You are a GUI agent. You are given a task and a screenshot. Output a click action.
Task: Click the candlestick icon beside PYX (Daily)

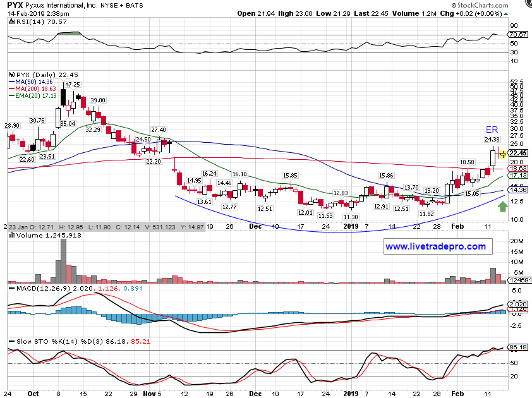(x=11, y=73)
